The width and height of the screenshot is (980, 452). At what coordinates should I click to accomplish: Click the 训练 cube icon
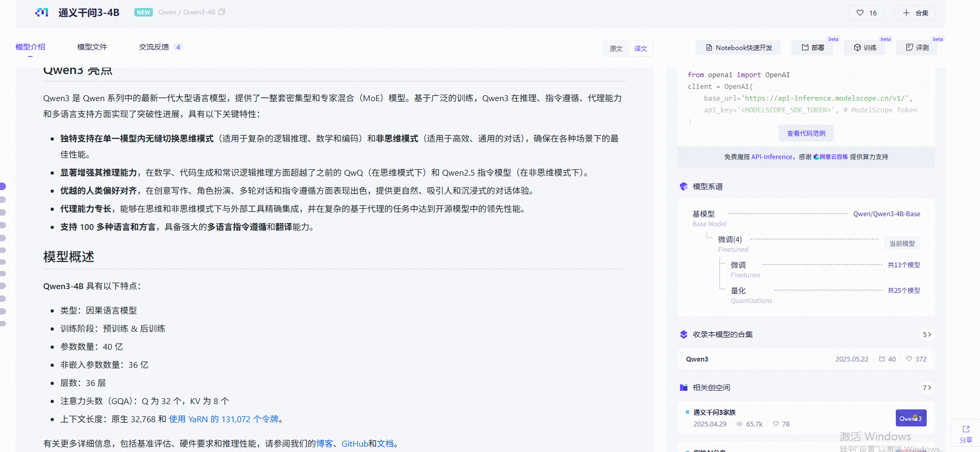[x=857, y=47]
